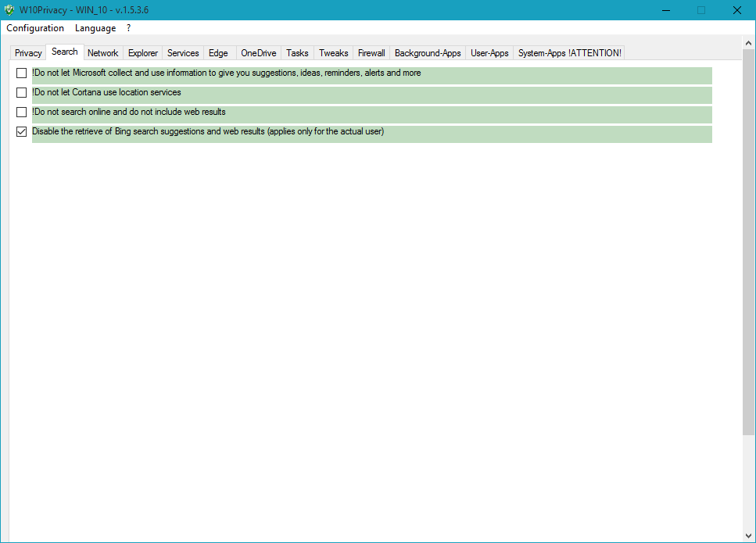Viewport: 756px width, 543px height.
Task: Click the text about Microsoft collecting information suggestions
Action: [227, 73]
